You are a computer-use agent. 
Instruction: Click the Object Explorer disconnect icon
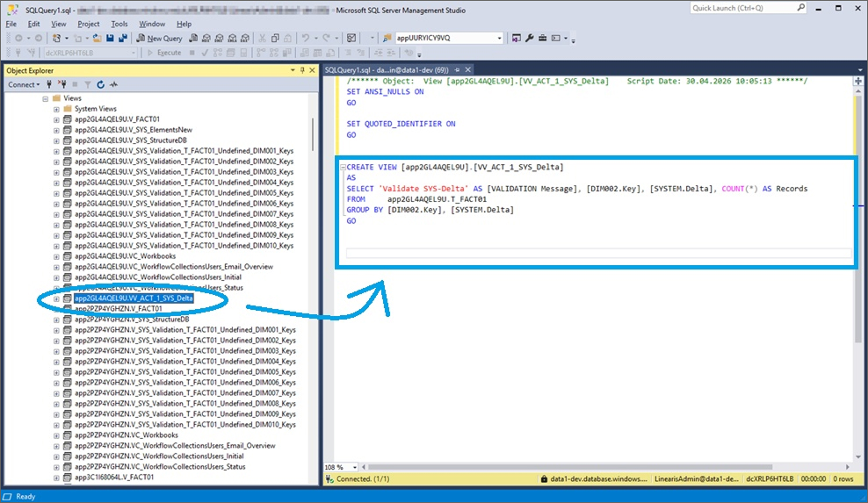pyautogui.click(x=62, y=85)
